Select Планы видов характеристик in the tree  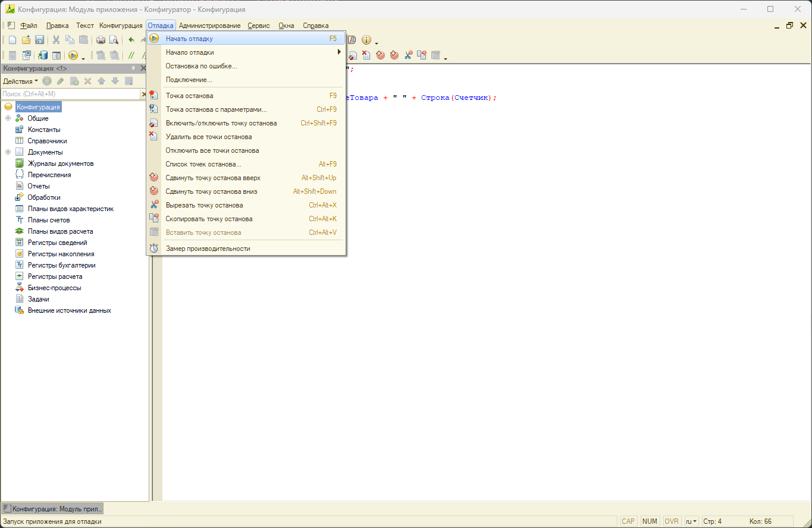point(71,209)
